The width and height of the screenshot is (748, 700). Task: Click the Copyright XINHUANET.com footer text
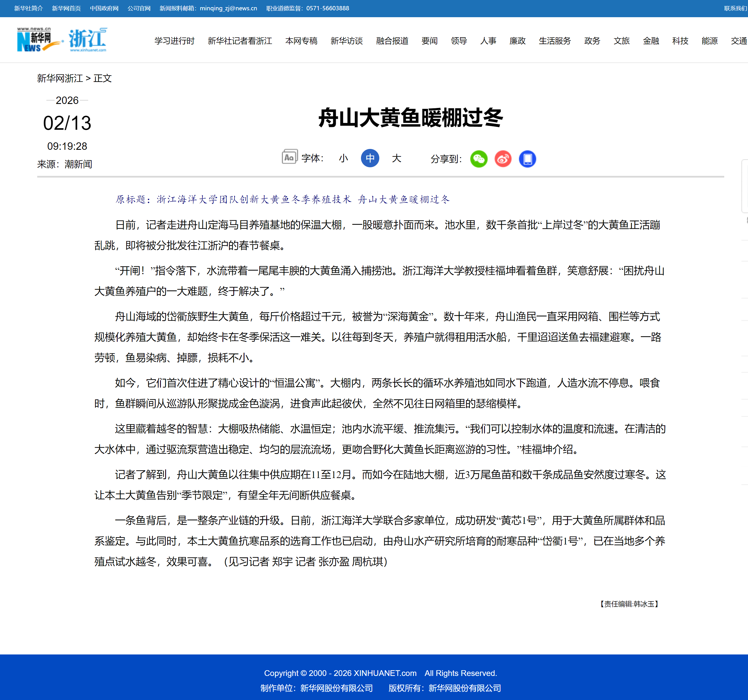coord(380,673)
